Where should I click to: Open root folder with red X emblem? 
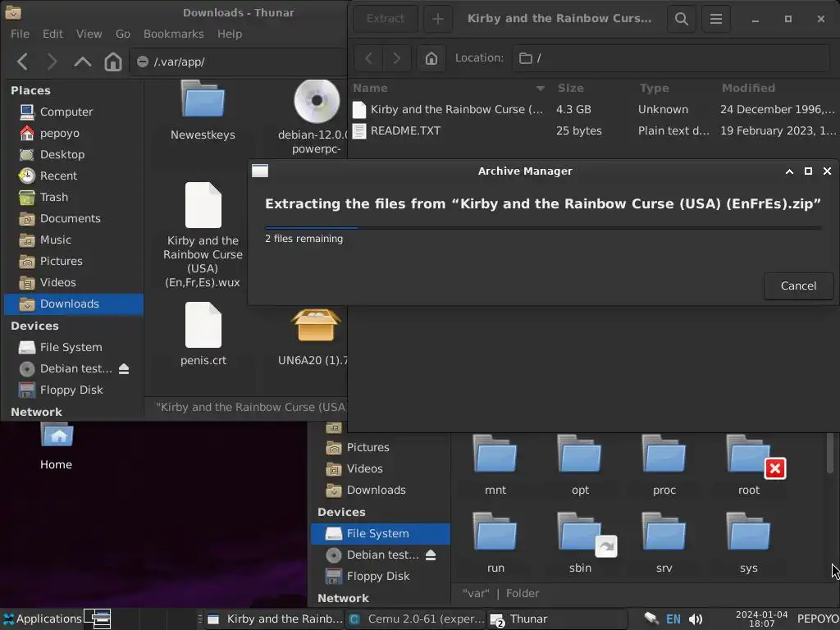(x=749, y=465)
